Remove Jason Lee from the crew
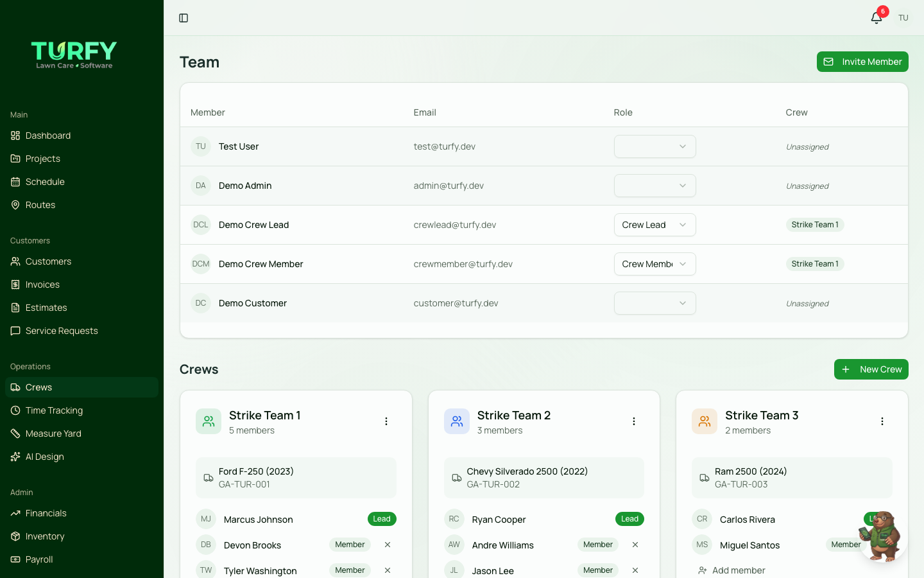 635,570
